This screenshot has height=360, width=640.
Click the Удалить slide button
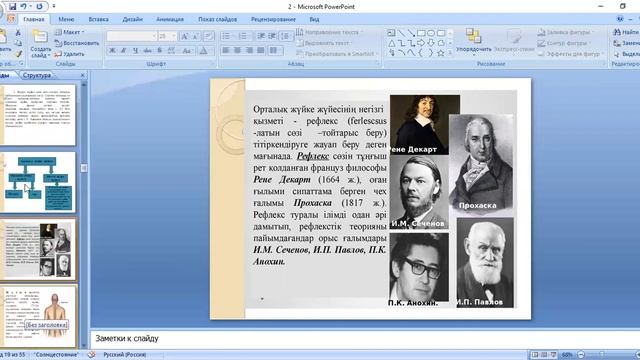click(69, 53)
